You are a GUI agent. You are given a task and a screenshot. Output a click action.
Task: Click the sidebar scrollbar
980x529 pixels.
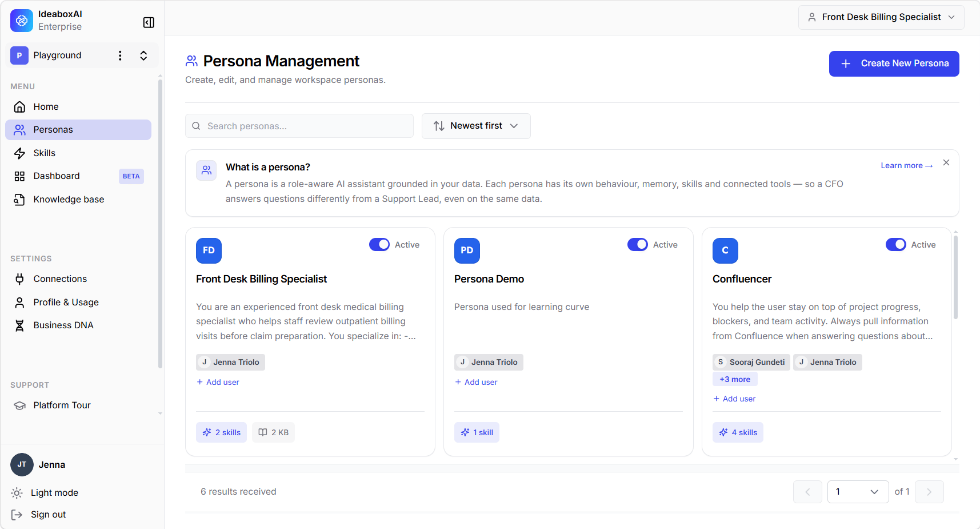click(x=160, y=224)
